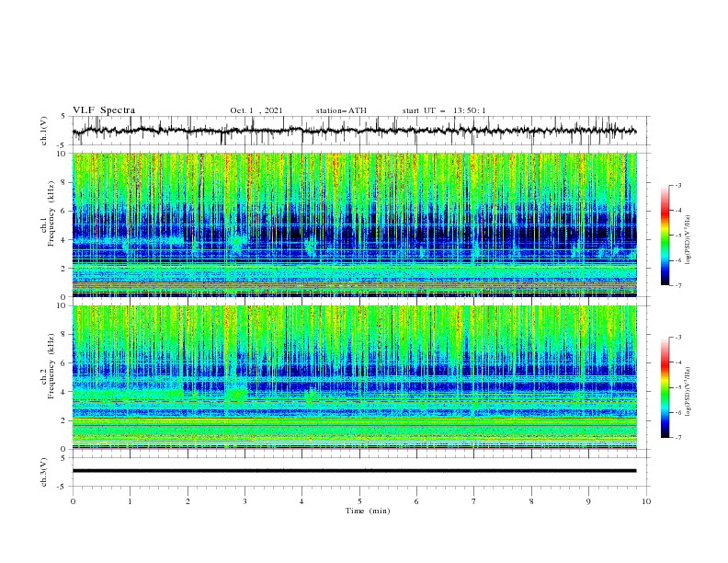Click the "-5" tick on the ch.3(V) axis

tap(63, 487)
